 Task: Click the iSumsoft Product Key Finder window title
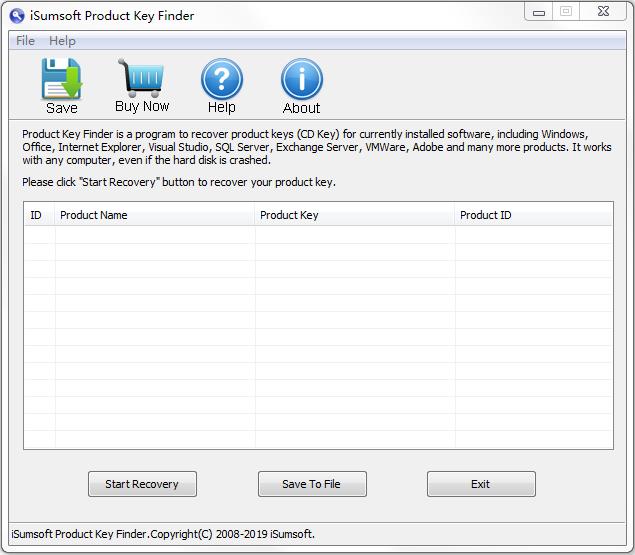click(113, 15)
